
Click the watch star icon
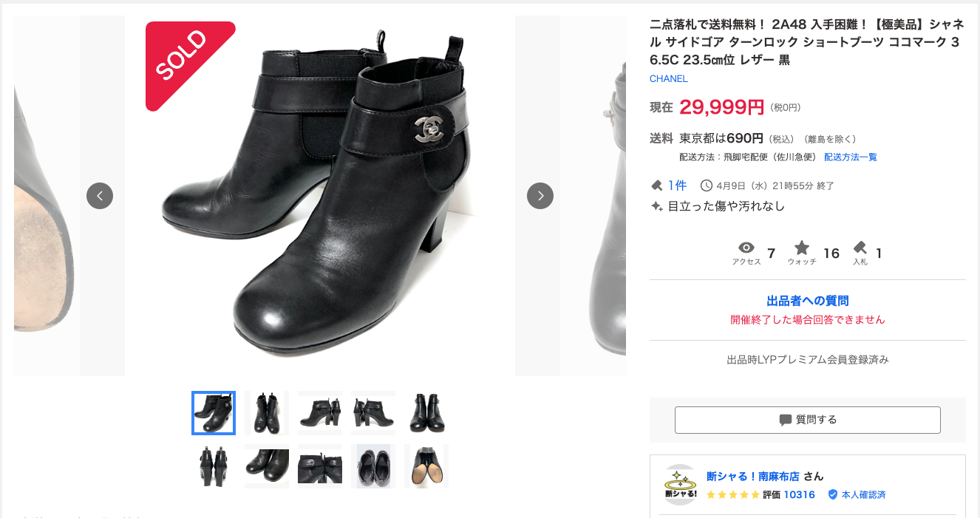tap(802, 248)
